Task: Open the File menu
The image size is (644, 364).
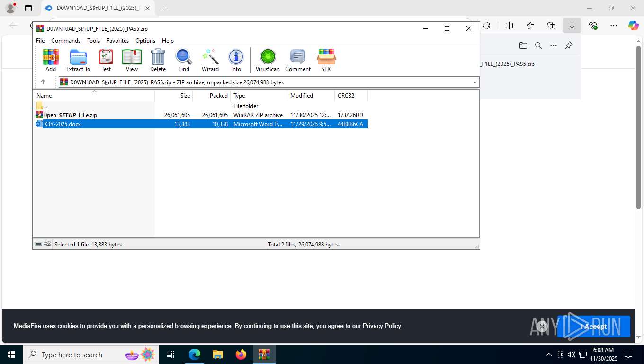Action: (x=40, y=40)
